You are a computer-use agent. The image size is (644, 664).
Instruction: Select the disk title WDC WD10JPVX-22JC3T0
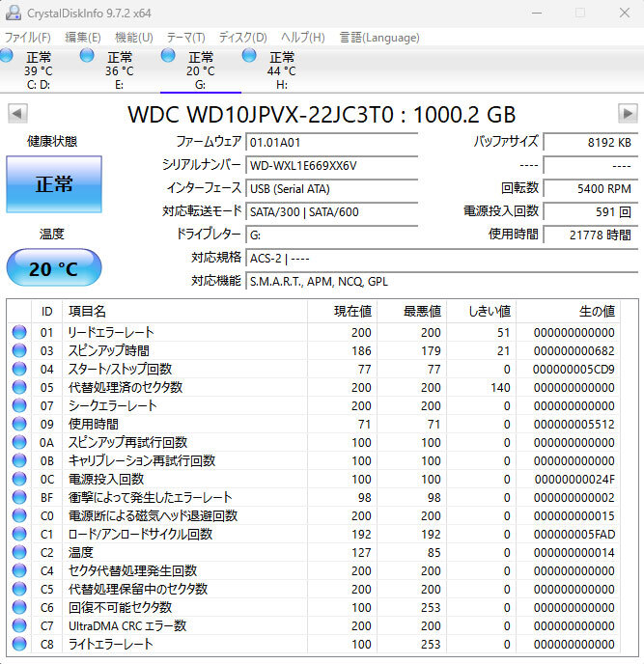[261, 114]
